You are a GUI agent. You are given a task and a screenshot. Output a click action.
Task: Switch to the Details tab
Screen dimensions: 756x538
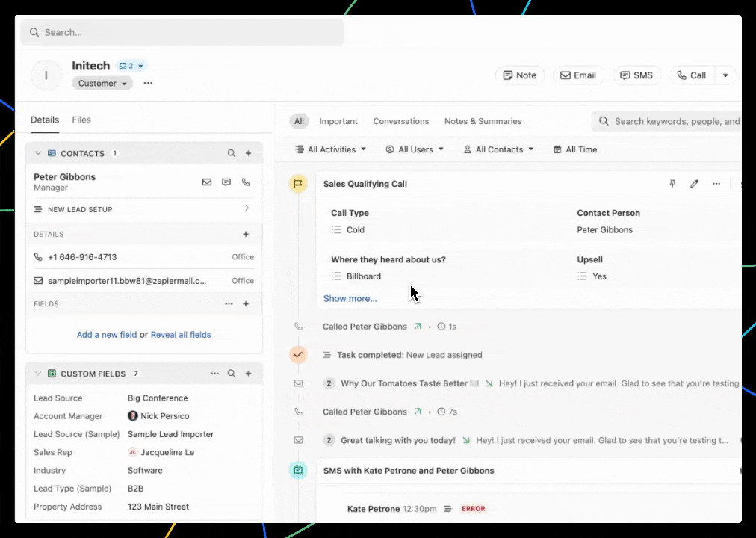click(45, 120)
